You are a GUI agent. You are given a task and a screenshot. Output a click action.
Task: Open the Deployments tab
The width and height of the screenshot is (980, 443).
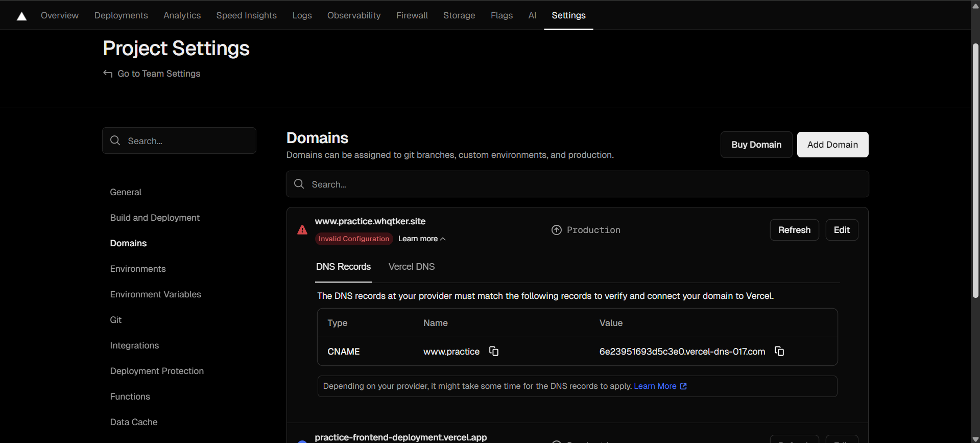pyautogui.click(x=121, y=15)
